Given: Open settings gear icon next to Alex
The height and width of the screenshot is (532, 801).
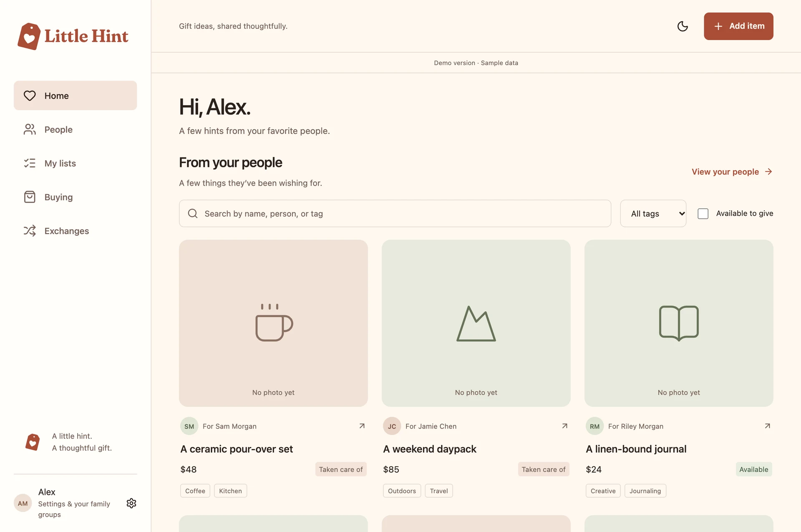Looking at the screenshot, I should [x=131, y=503].
